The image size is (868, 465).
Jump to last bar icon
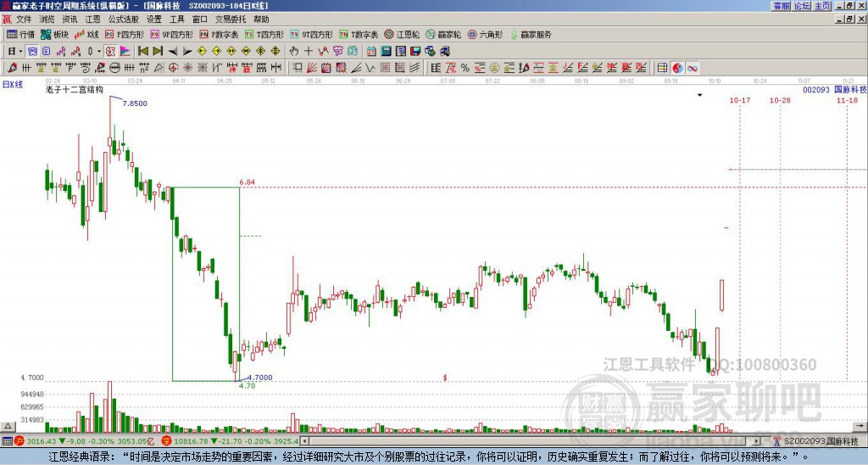(158, 52)
